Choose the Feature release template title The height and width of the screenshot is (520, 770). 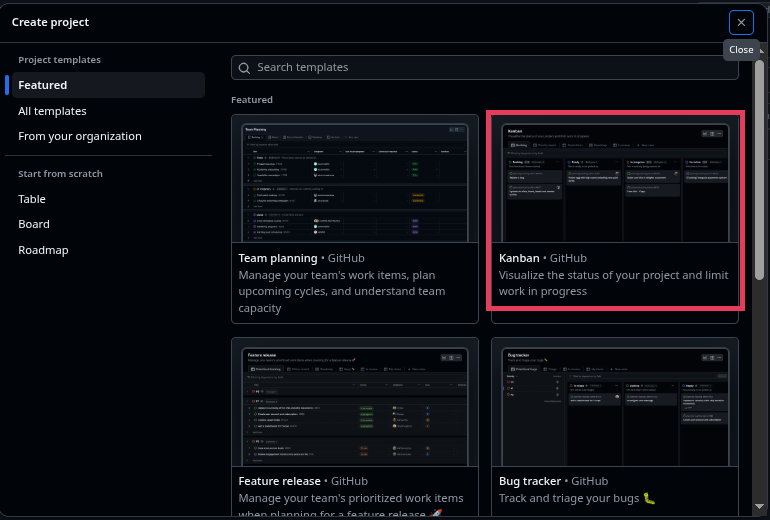click(279, 481)
